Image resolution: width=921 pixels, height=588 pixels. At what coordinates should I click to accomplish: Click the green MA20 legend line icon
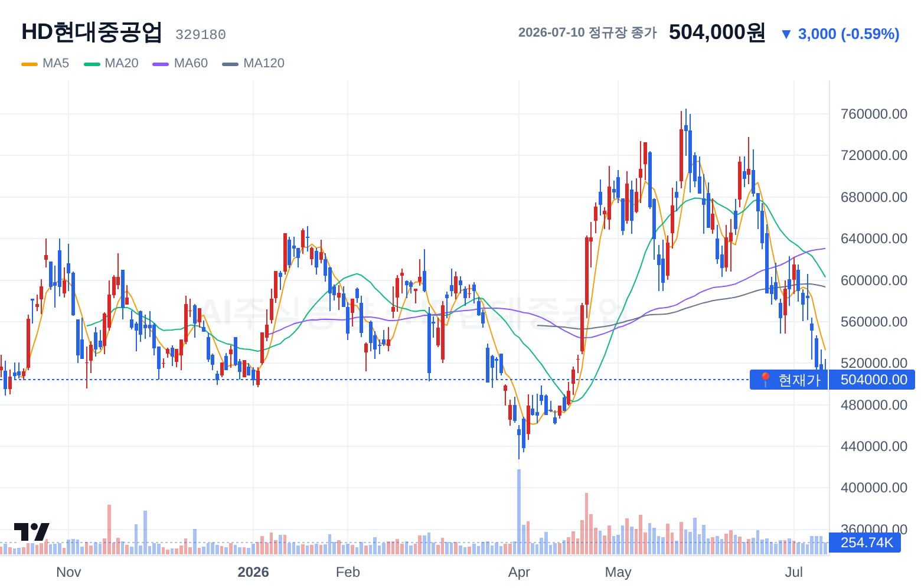point(92,64)
